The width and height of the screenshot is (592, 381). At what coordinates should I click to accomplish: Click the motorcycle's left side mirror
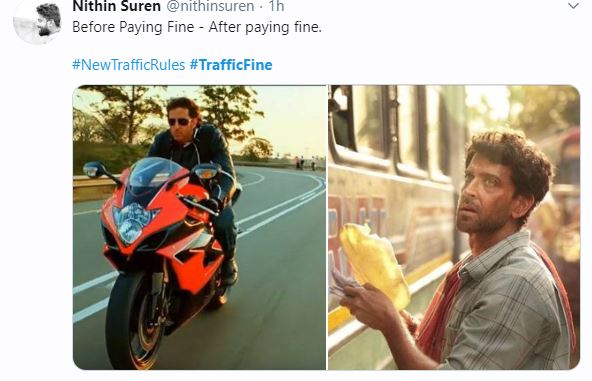93,169
